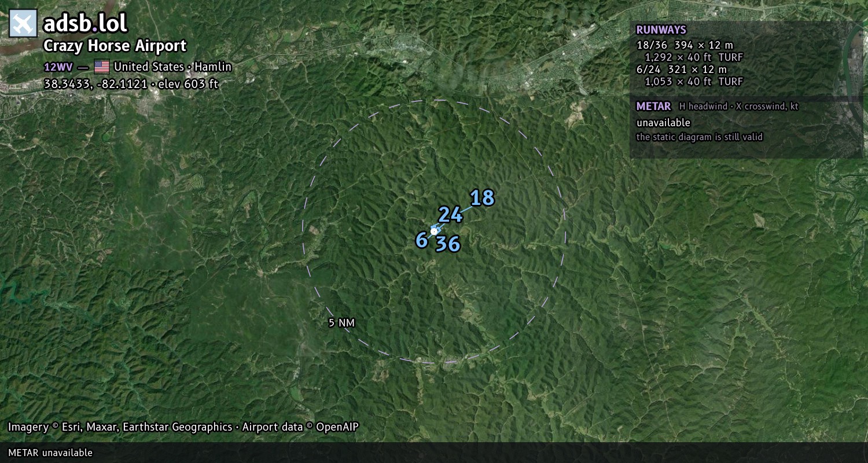The height and width of the screenshot is (463, 868).
Task: Click the 1,292 × 40 ft TURF line
Action: (x=693, y=57)
